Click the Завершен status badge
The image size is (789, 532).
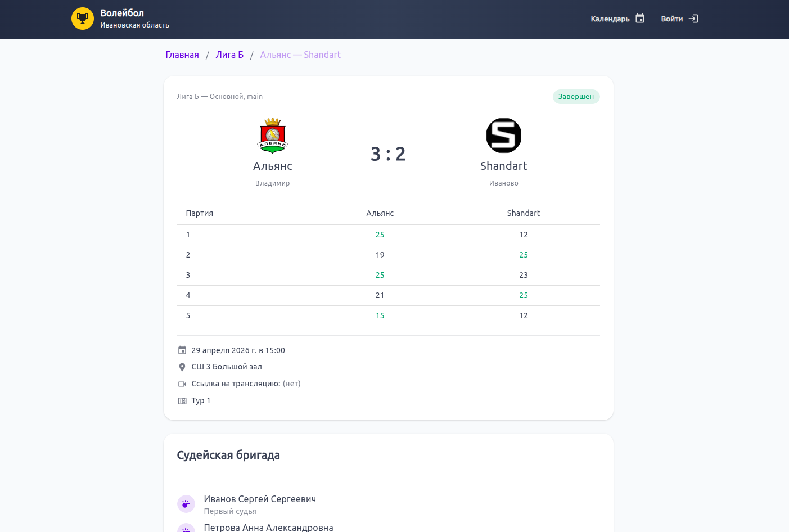pyautogui.click(x=576, y=97)
